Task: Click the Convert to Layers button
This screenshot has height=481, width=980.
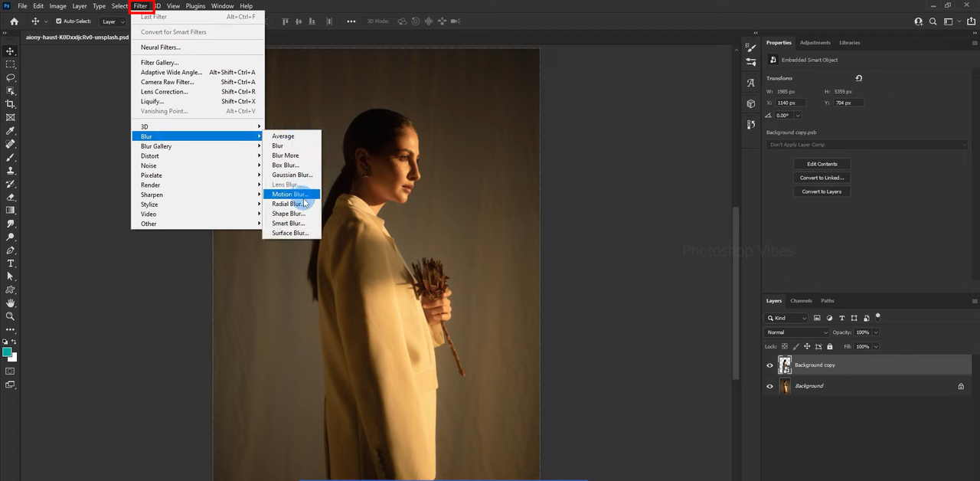Action: coord(822,191)
